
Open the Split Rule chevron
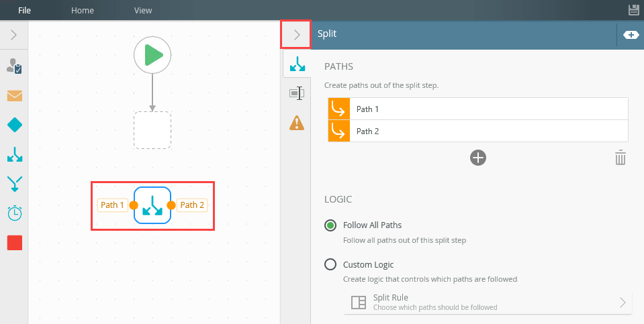point(622,302)
